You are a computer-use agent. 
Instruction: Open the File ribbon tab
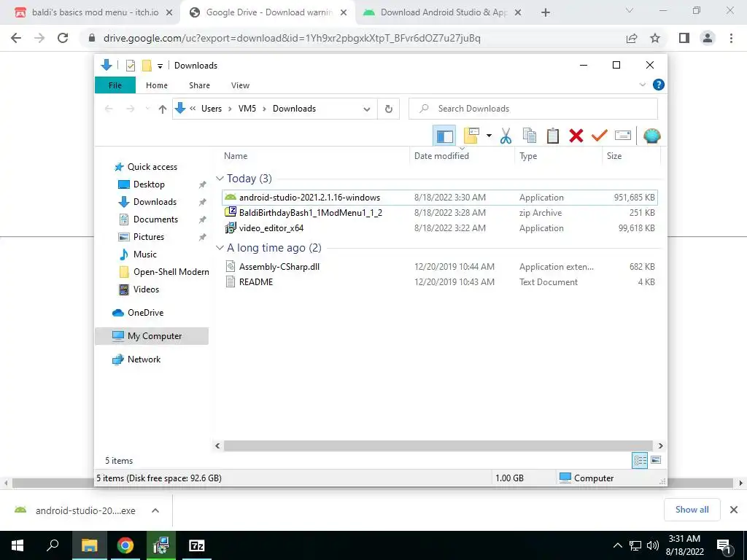(x=115, y=85)
